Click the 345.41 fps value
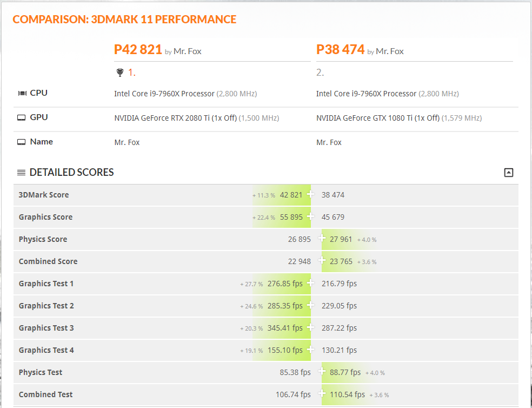532x408 pixels. click(285, 328)
